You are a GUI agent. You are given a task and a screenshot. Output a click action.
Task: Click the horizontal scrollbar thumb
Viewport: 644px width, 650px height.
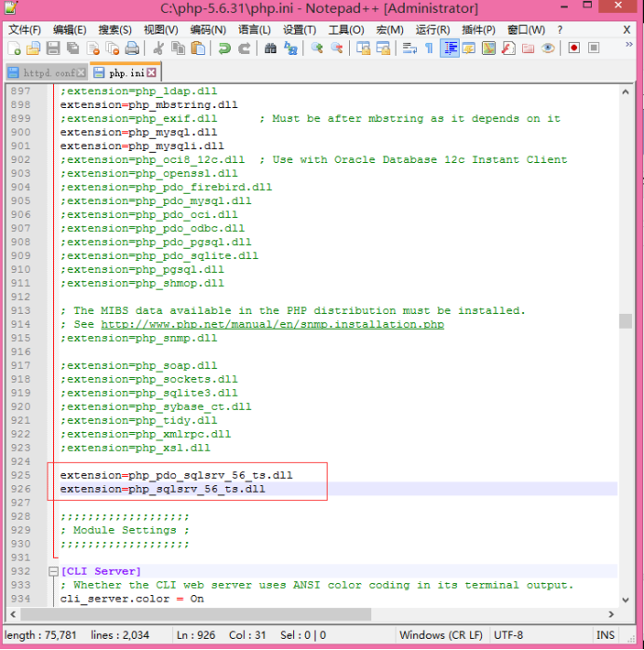tap(195, 615)
